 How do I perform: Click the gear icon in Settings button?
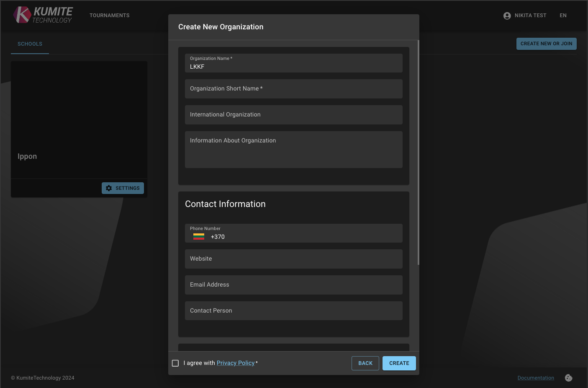pos(109,188)
